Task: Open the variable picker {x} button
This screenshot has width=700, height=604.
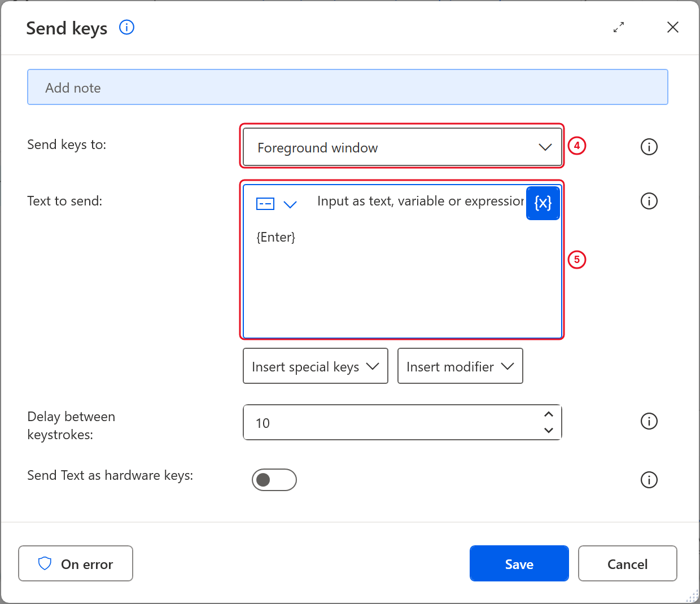Action: (x=543, y=203)
